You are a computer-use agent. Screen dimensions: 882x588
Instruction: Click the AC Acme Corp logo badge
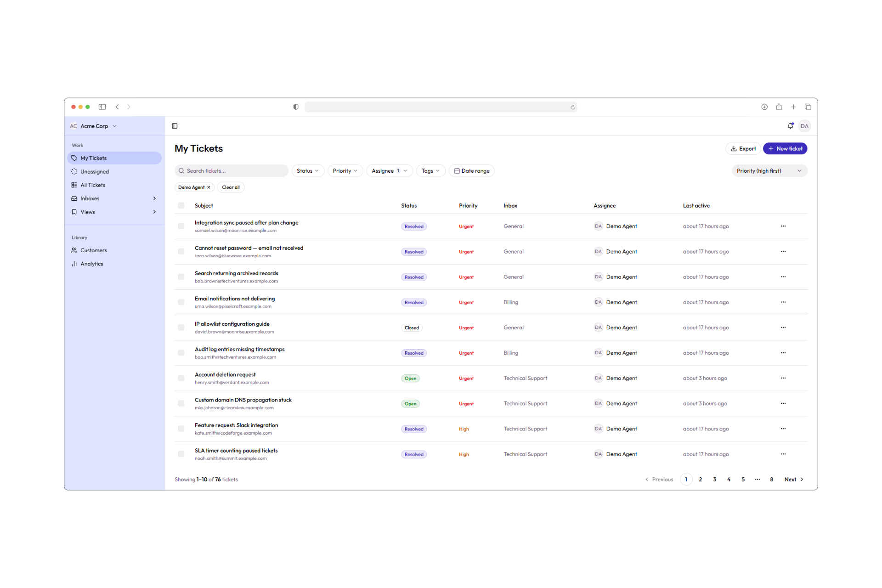point(73,126)
